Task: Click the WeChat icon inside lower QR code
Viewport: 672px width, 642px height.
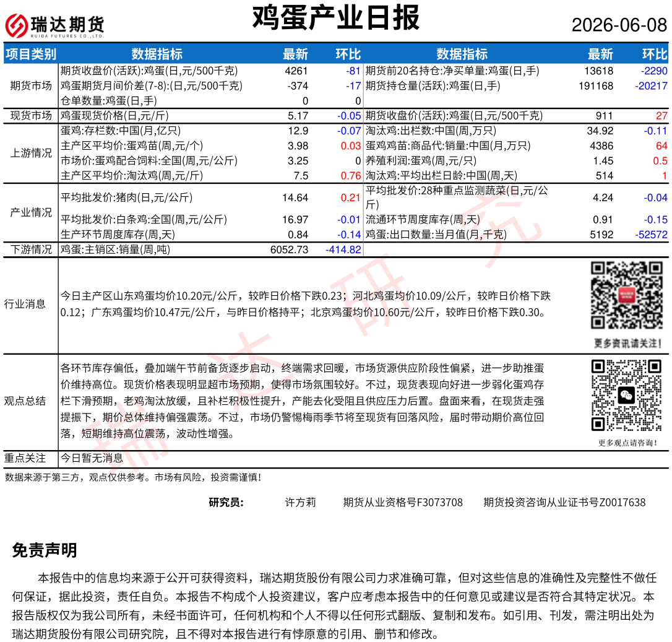Action: click(x=626, y=395)
